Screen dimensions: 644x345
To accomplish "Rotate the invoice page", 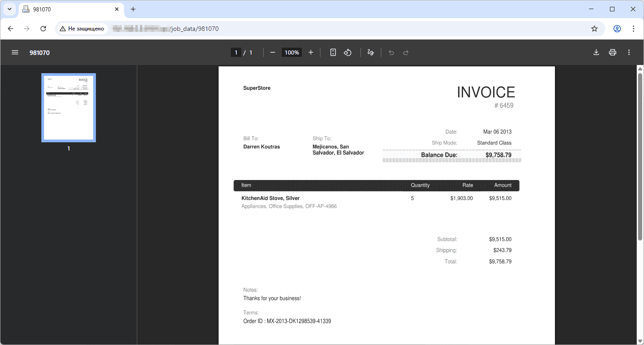I will pyautogui.click(x=348, y=52).
